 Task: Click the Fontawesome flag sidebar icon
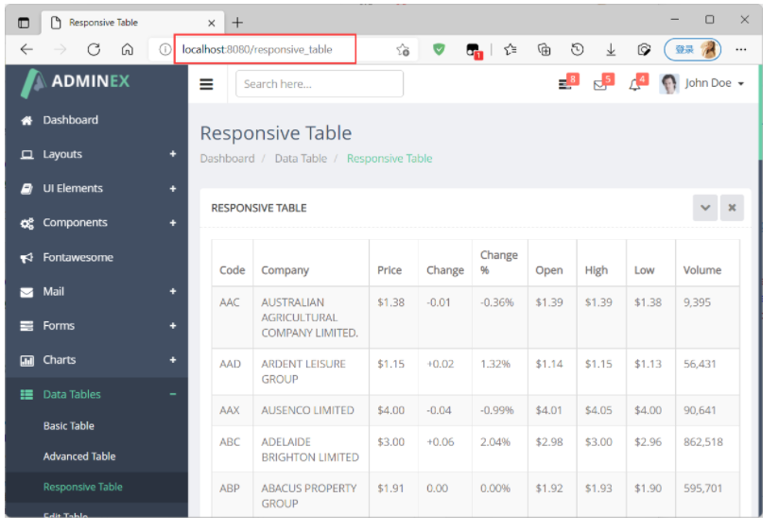point(26,258)
